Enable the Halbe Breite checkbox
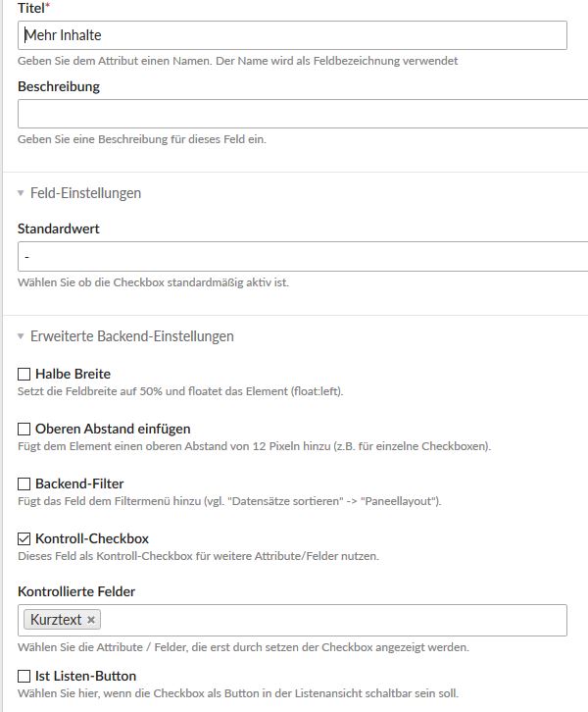 (x=24, y=374)
